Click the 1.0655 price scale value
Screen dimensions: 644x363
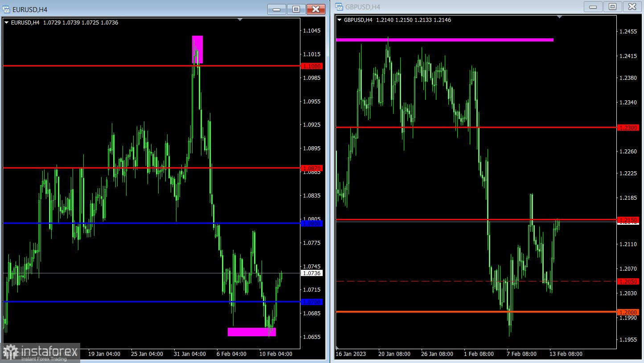pyautogui.click(x=312, y=337)
